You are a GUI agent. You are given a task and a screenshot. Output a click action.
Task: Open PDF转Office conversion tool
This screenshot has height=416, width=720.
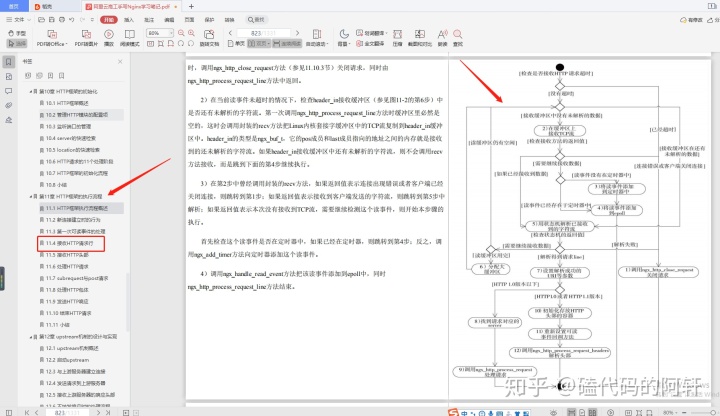point(52,38)
